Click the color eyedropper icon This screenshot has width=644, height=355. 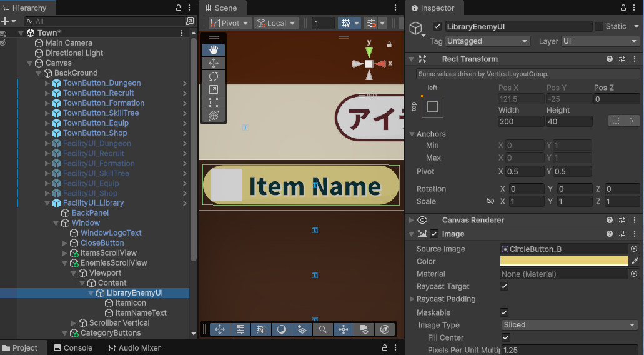[635, 261]
